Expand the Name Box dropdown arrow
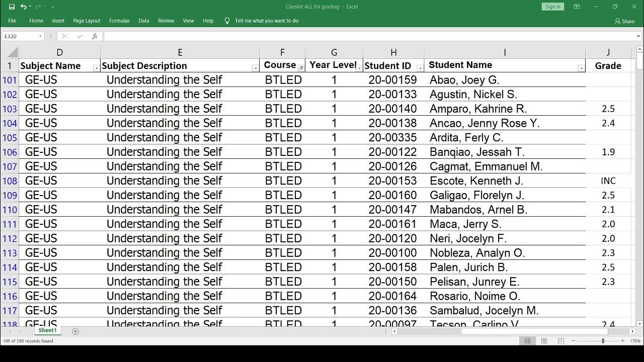The width and height of the screenshot is (644, 362). point(40,36)
